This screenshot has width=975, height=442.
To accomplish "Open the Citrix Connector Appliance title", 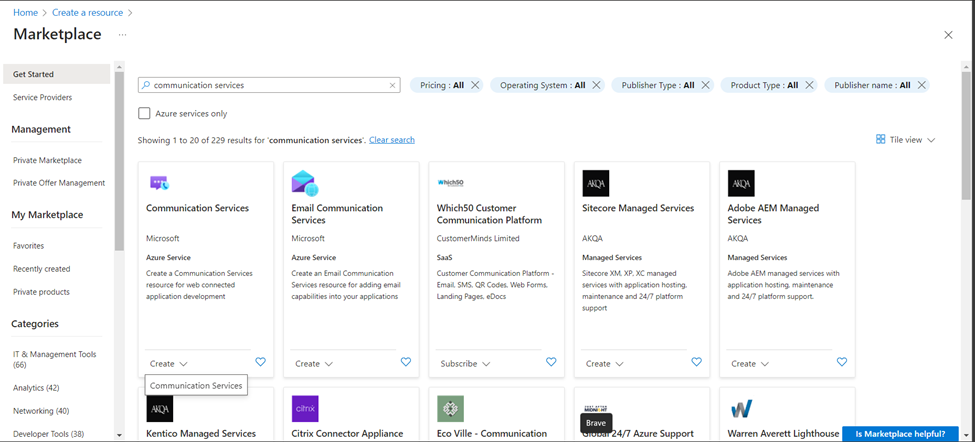I will [x=347, y=433].
